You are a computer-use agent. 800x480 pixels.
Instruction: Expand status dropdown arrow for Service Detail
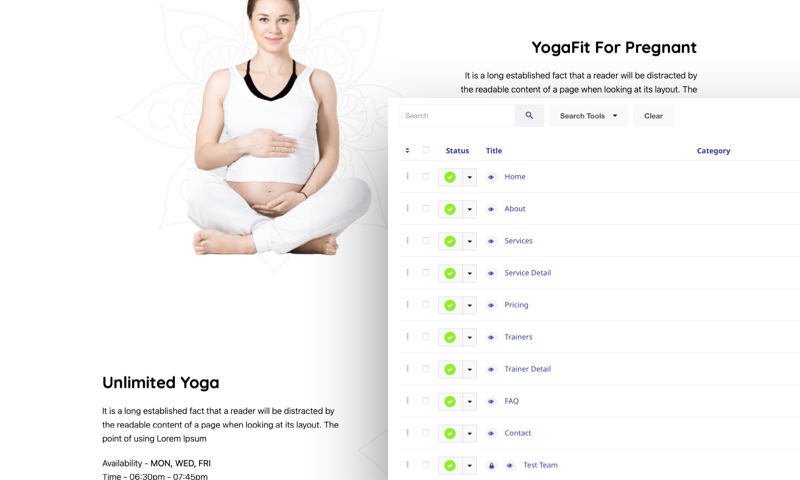tap(469, 273)
